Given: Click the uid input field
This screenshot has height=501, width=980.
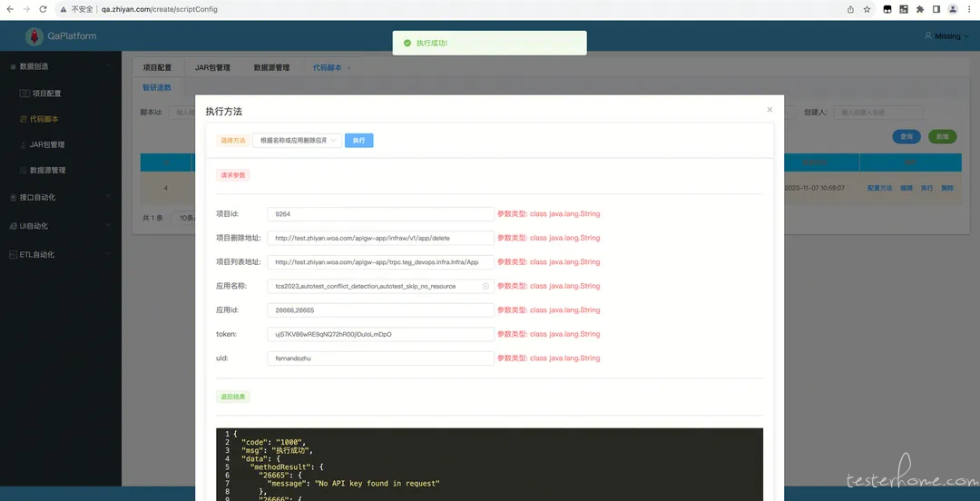Looking at the screenshot, I should [380, 359].
